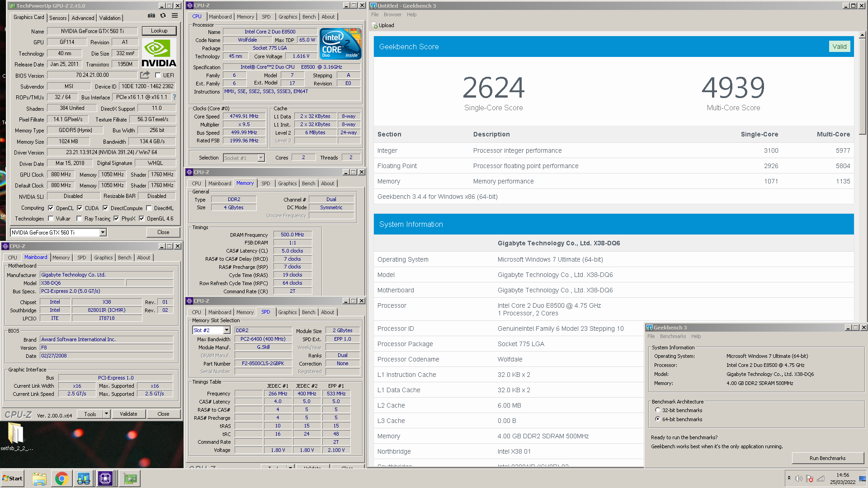Click the Intel Core 2 Duo logo
This screenshot has width=868, height=488.
pos(340,43)
